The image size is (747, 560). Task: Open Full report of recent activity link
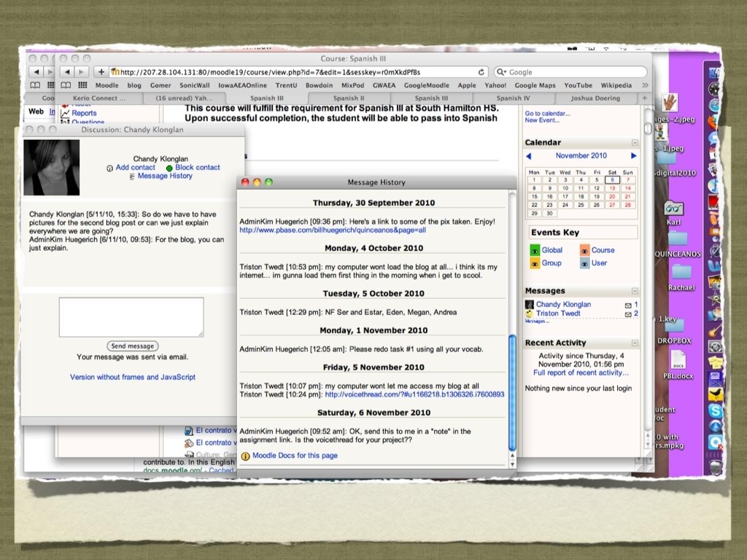tap(581, 373)
